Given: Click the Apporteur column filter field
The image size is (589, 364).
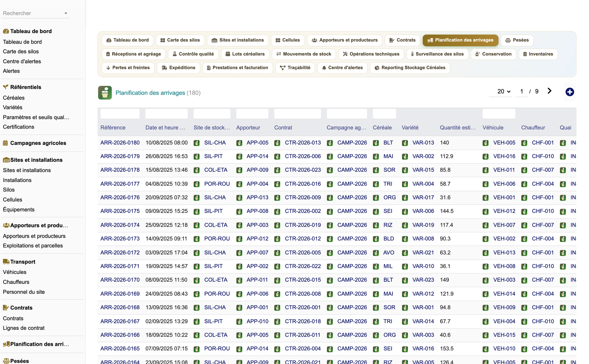Looking at the screenshot, I should tap(252, 114).
